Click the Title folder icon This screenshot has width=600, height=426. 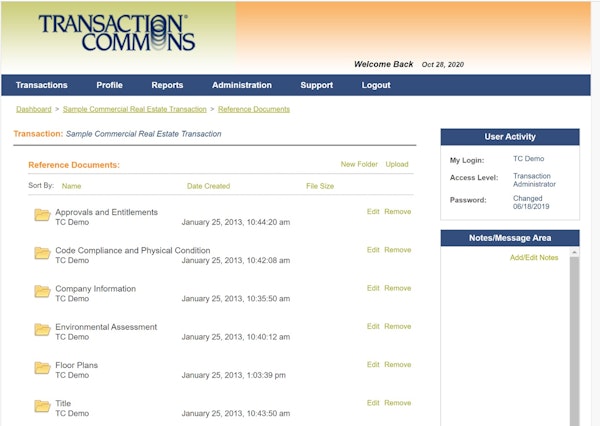(x=42, y=405)
